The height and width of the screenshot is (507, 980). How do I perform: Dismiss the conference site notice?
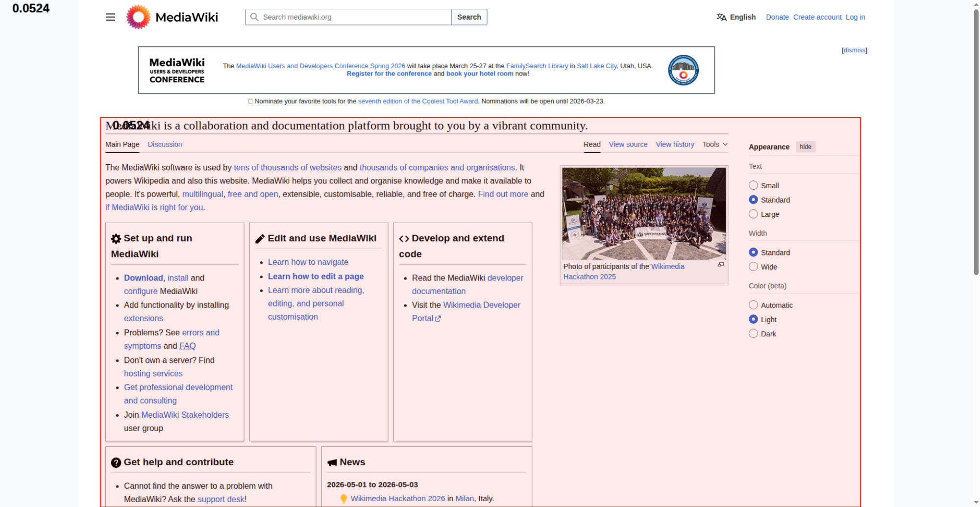(854, 50)
